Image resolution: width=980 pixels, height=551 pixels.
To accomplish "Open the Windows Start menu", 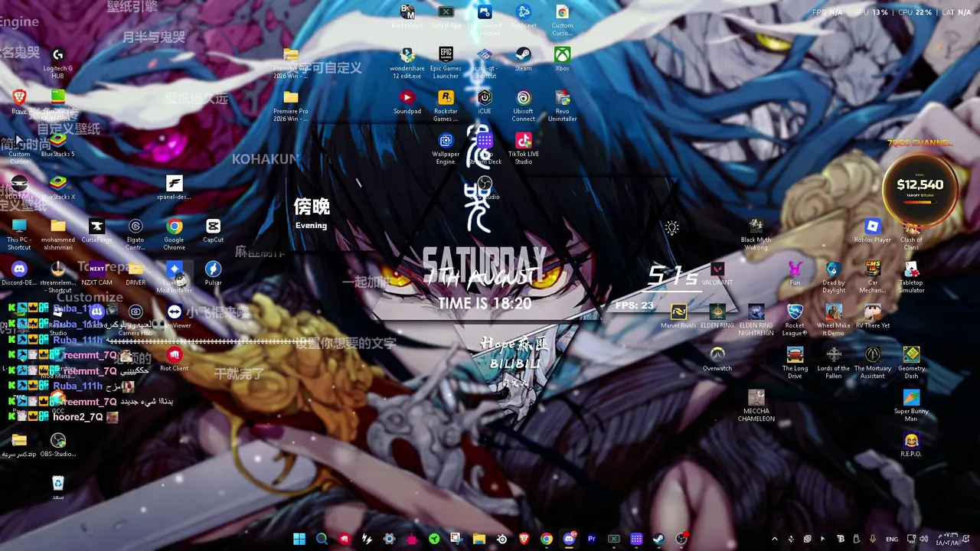I will point(299,539).
